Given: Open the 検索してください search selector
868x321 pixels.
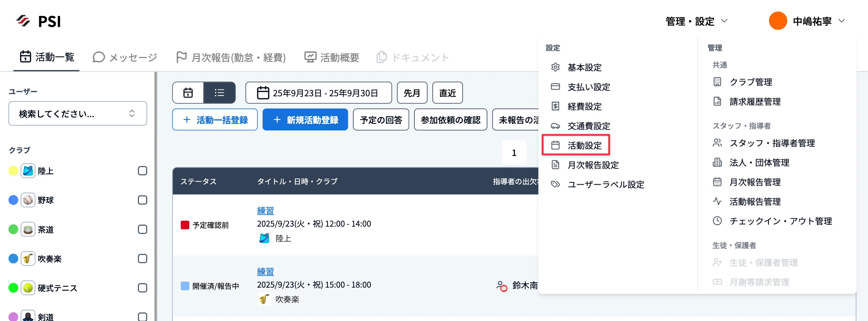Looking at the screenshot, I should tap(77, 113).
